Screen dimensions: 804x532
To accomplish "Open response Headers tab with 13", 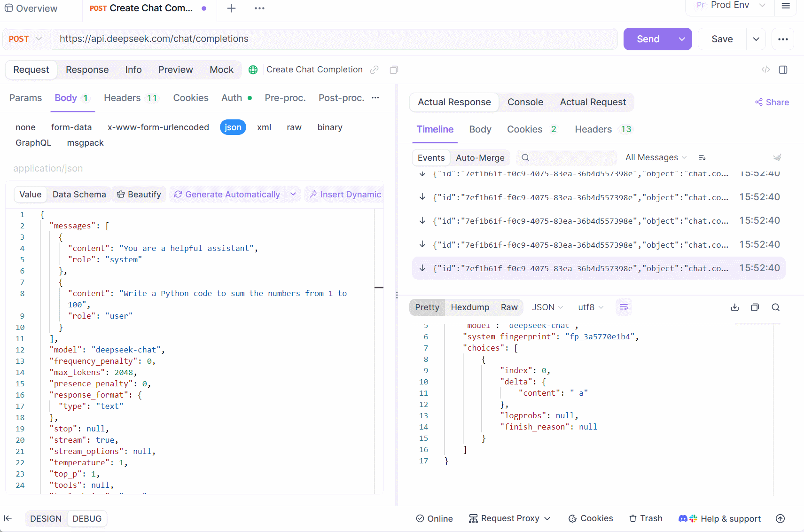I will (x=604, y=129).
